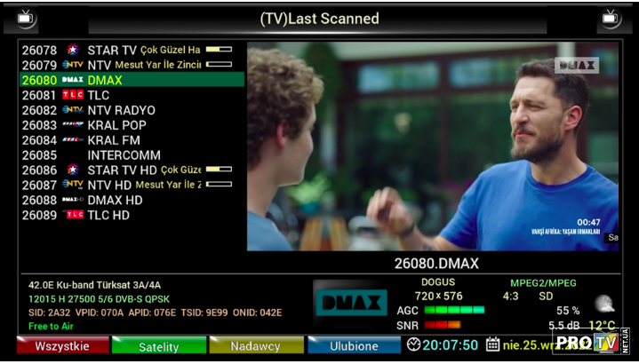Click the TV icon in top-left corner
This screenshot has width=639, height=364.
[28, 18]
